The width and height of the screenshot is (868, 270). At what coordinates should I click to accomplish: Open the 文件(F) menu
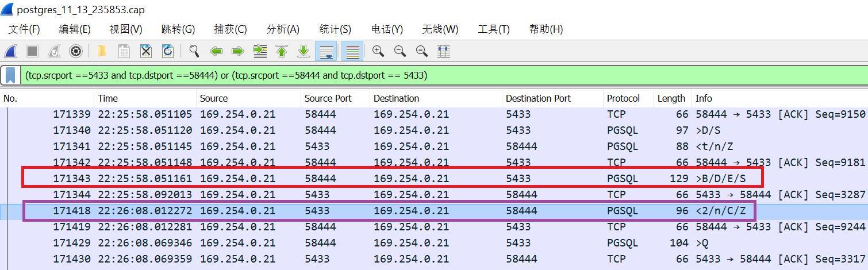24,29
